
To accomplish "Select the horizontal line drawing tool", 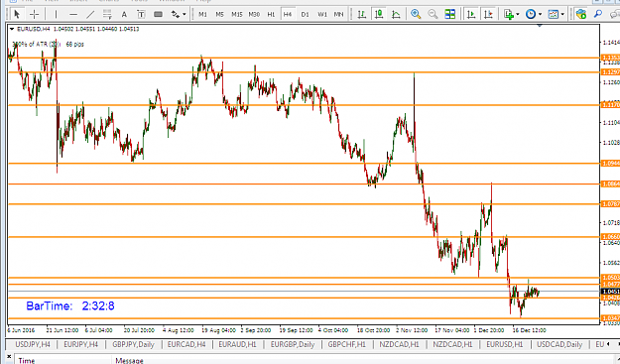I will (73, 14).
